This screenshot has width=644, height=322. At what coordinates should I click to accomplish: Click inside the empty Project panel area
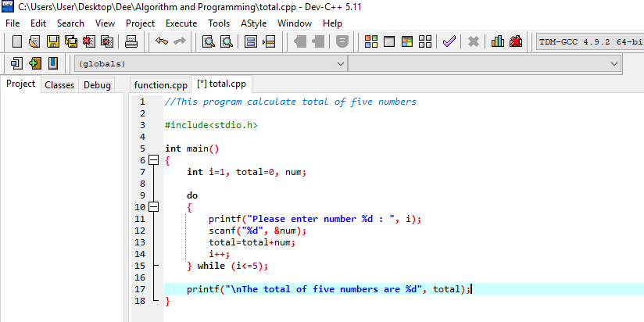(x=62, y=207)
